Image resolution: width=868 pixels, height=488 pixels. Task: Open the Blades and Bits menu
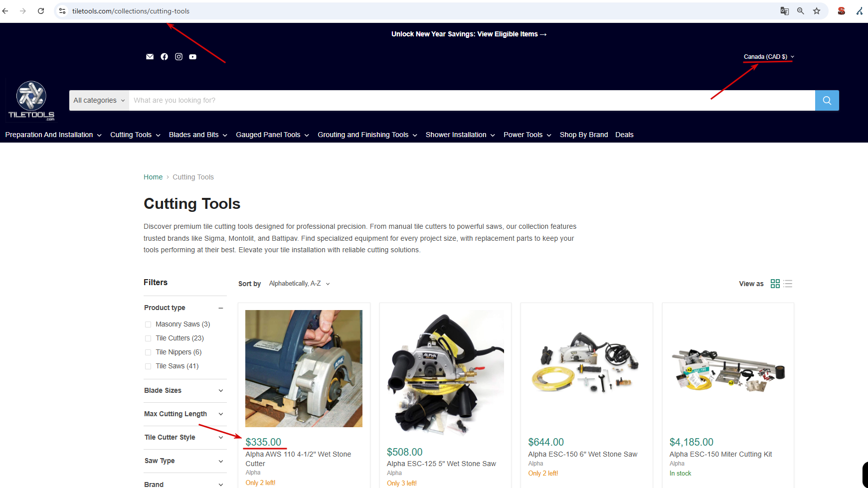(x=198, y=135)
